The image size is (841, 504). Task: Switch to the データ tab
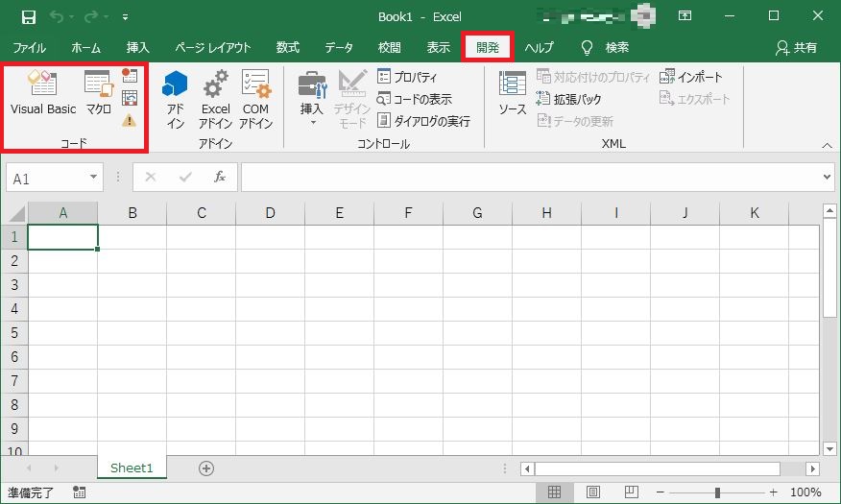[339, 47]
